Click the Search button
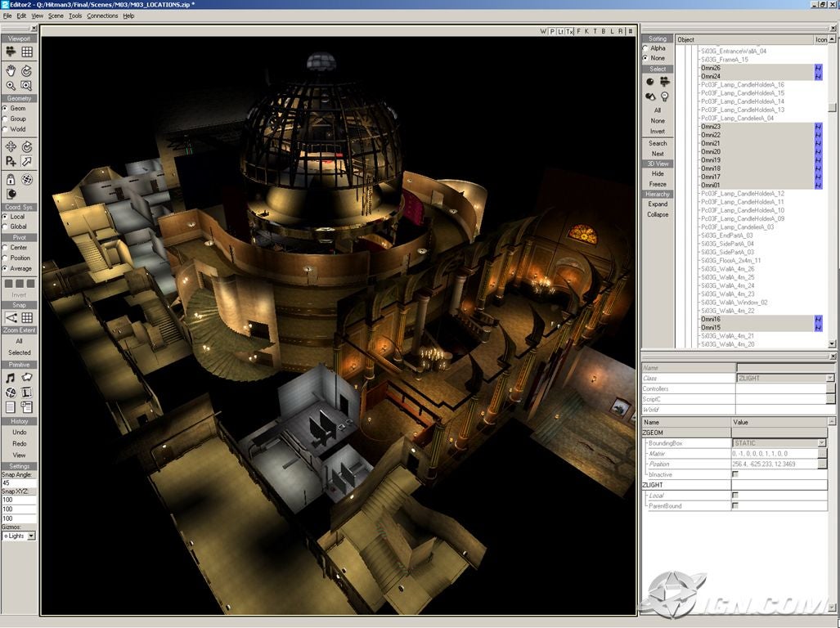The image size is (840, 628). point(658,143)
